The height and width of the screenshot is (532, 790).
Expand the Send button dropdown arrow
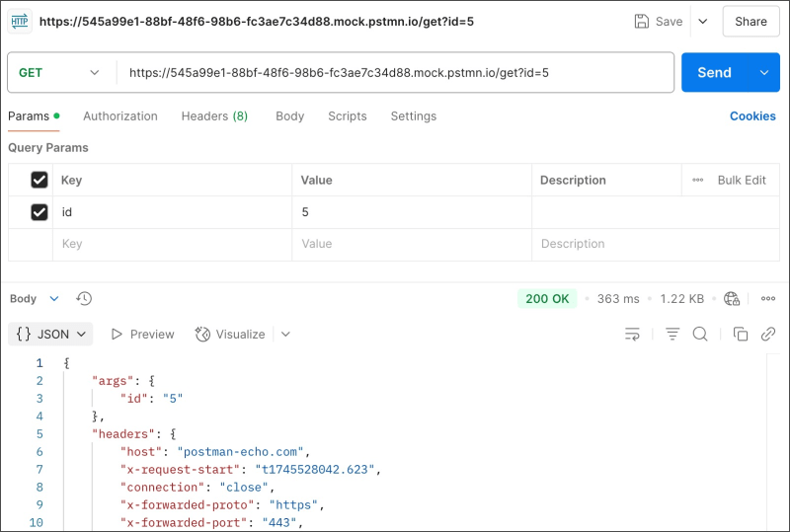pos(763,72)
